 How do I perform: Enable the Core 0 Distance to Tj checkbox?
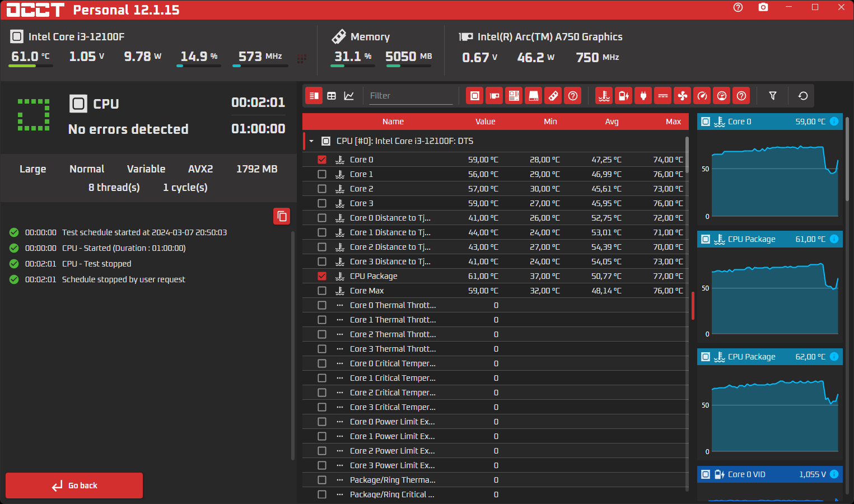coord(322,218)
